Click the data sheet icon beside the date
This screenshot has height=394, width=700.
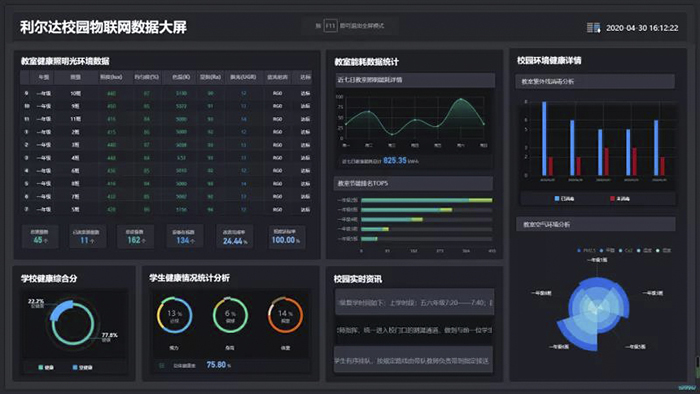593,28
